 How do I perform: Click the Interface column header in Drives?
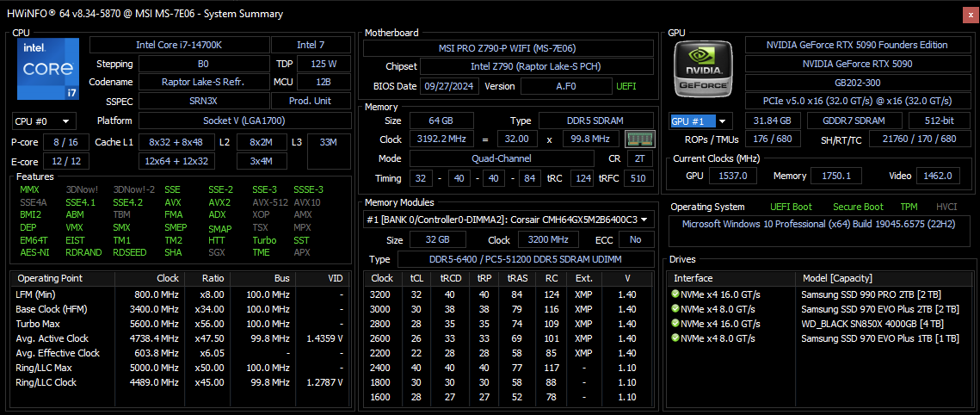pos(730,278)
